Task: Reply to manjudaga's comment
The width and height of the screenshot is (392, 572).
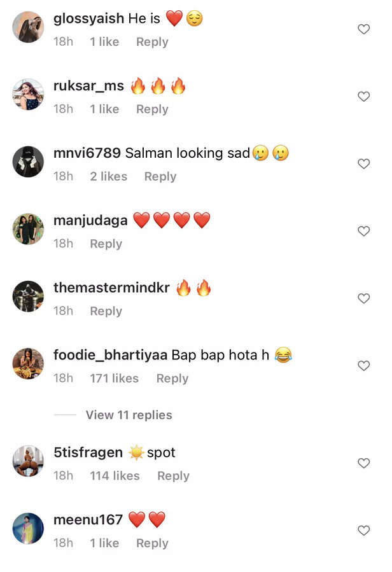Action: click(106, 244)
